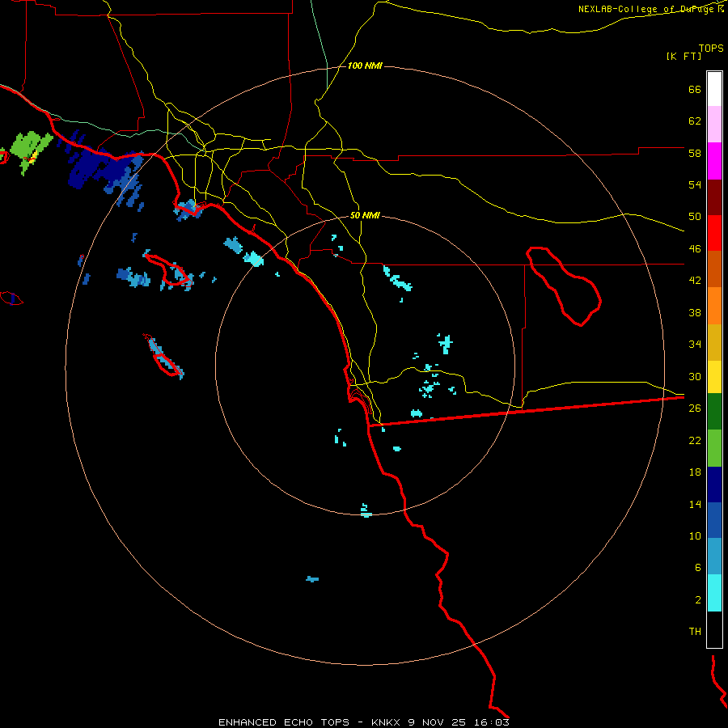Click the legend value "34"
The image size is (728, 728).
click(x=695, y=344)
